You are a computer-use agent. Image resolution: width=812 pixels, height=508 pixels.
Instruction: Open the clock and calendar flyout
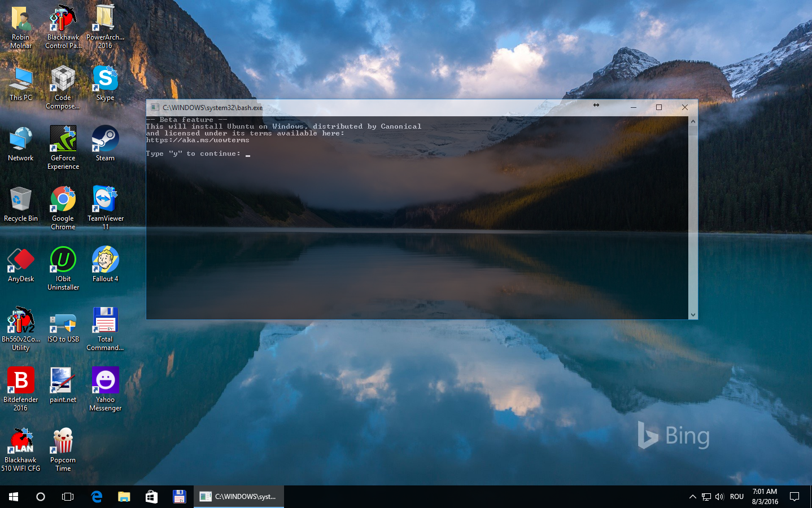coord(765,497)
